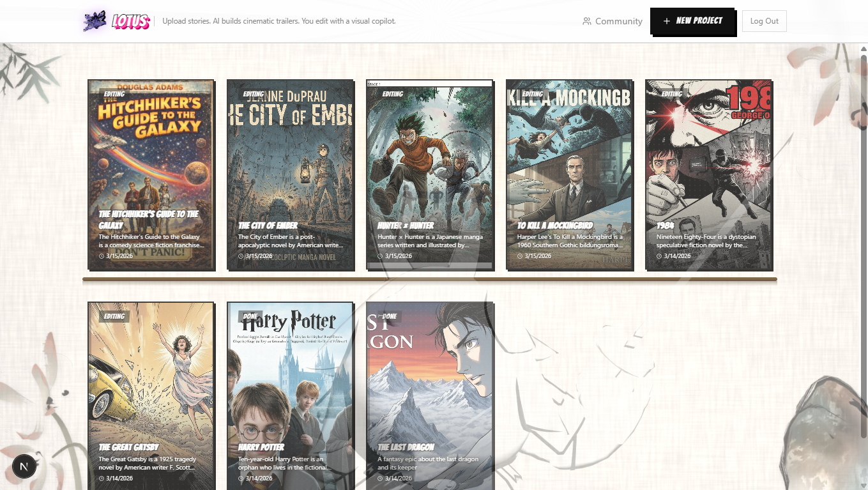Click the Editing badge on City of Ember
868x490 pixels.
coord(254,94)
